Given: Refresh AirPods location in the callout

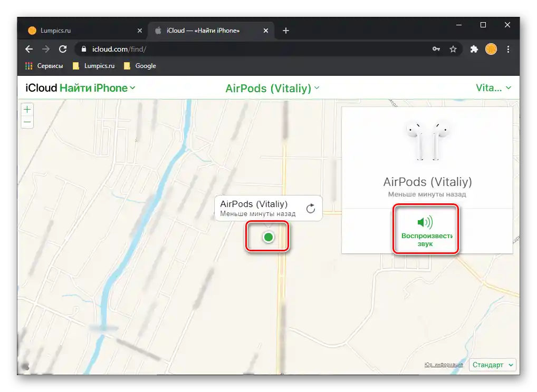Looking at the screenshot, I should click(311, 208).
